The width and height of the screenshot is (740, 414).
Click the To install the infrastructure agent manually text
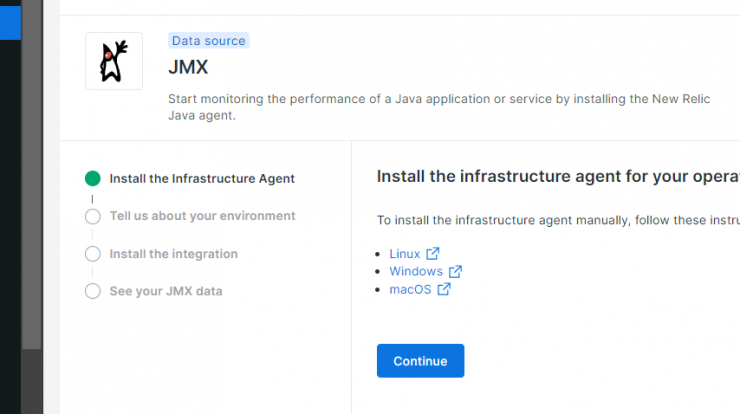click(x=558, y=220)
